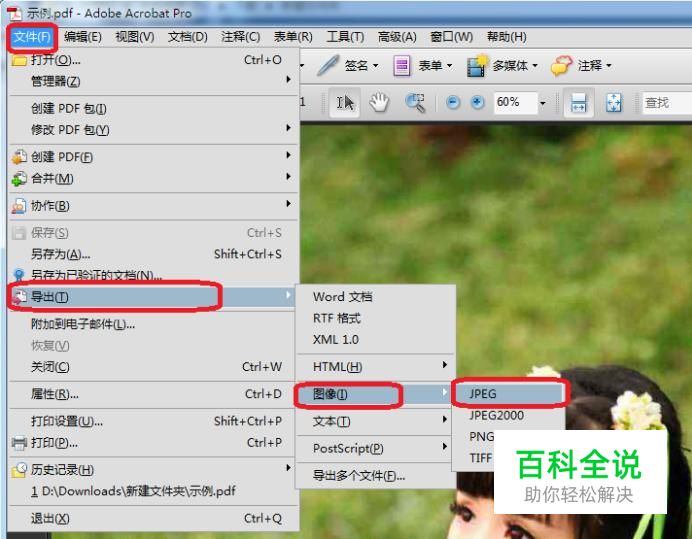Screen dimensions: 692x539
Task: Choose 属性(R)... menu item
Action: tap(152, 394)
